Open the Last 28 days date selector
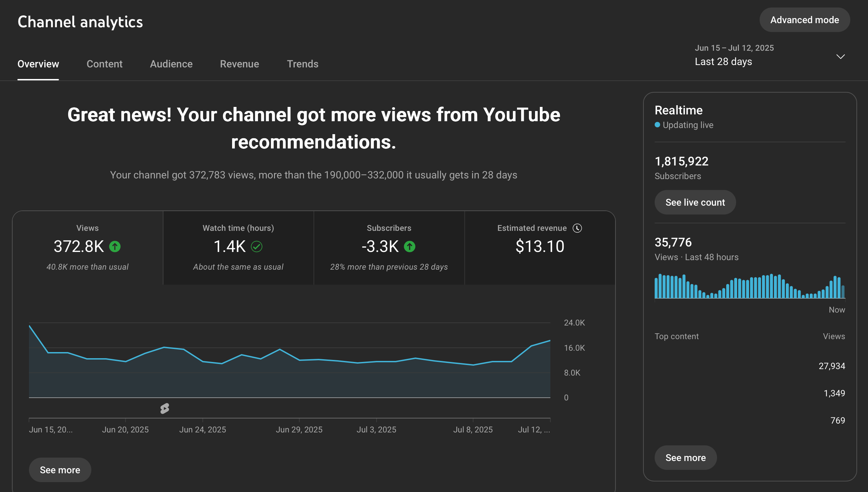The image size is (868, 492). 770,55
